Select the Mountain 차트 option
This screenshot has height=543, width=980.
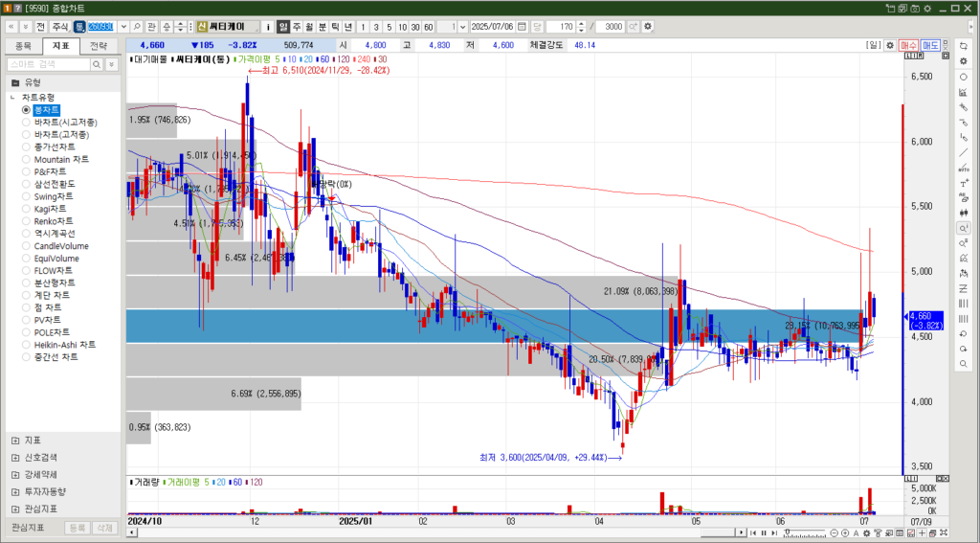(55, 160)
